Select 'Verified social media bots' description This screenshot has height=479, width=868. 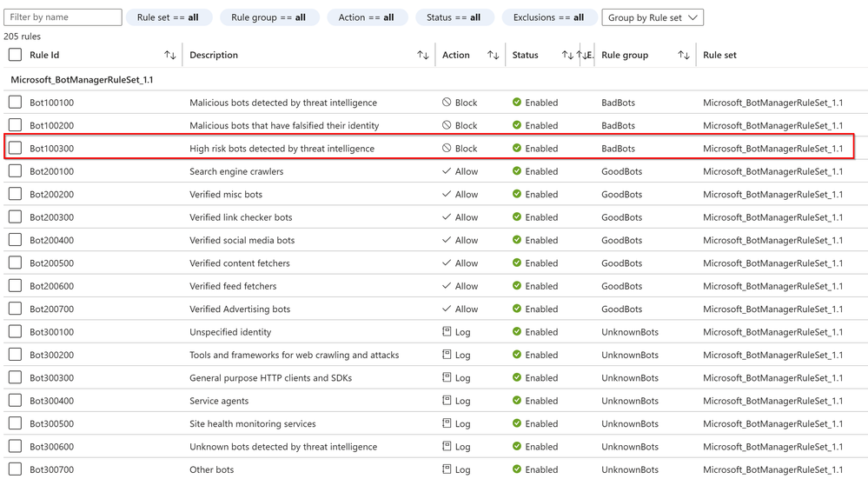coord(242,240)
